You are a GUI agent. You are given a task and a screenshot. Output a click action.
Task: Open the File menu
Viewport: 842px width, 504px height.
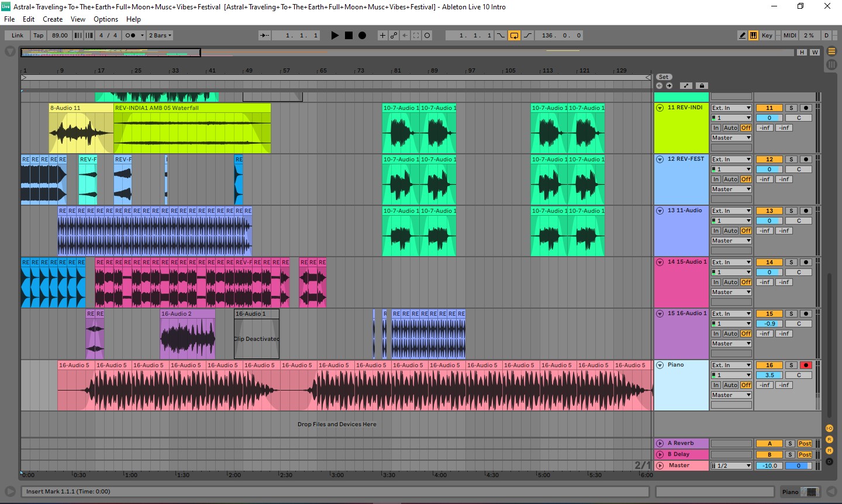click(x=9, y=19)
